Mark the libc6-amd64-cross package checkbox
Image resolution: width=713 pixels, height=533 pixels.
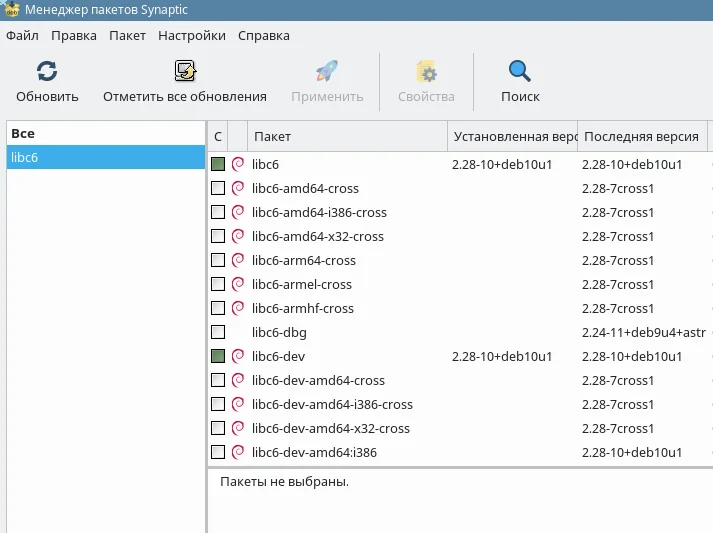pos(218,188)
